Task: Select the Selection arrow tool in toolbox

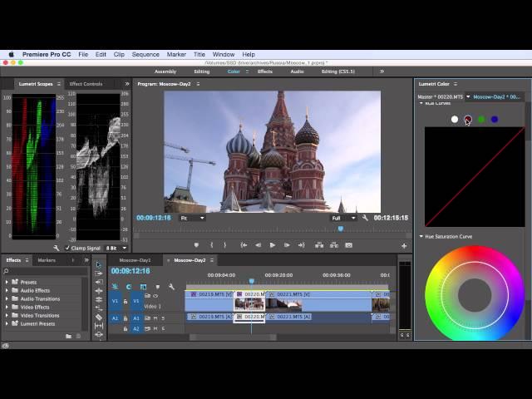Action: pyautogui.click(x=98, y=264)
